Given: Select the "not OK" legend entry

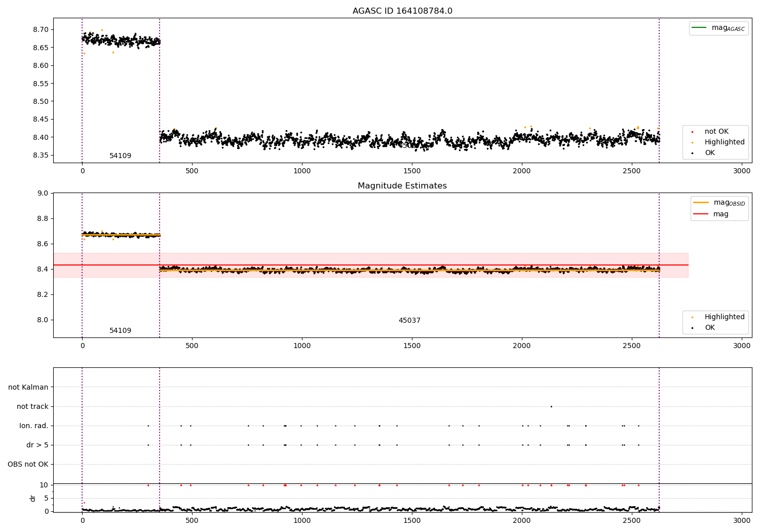Looking at the screenshot, I should [716, 132].
